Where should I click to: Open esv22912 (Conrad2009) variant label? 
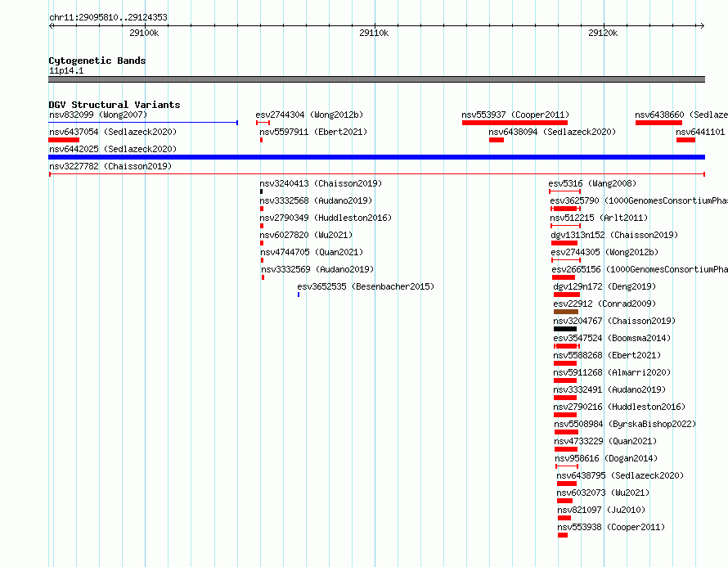[604, 304]
